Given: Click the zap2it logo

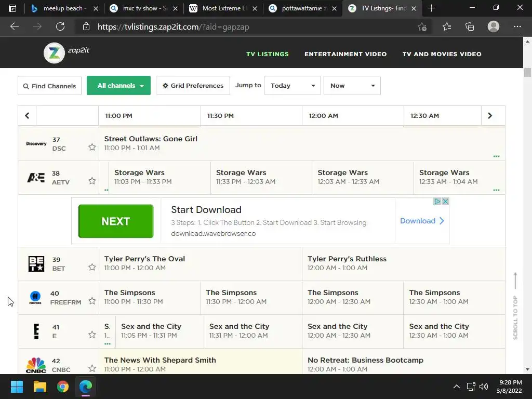Looking at the screenshot, I should 66,52.
